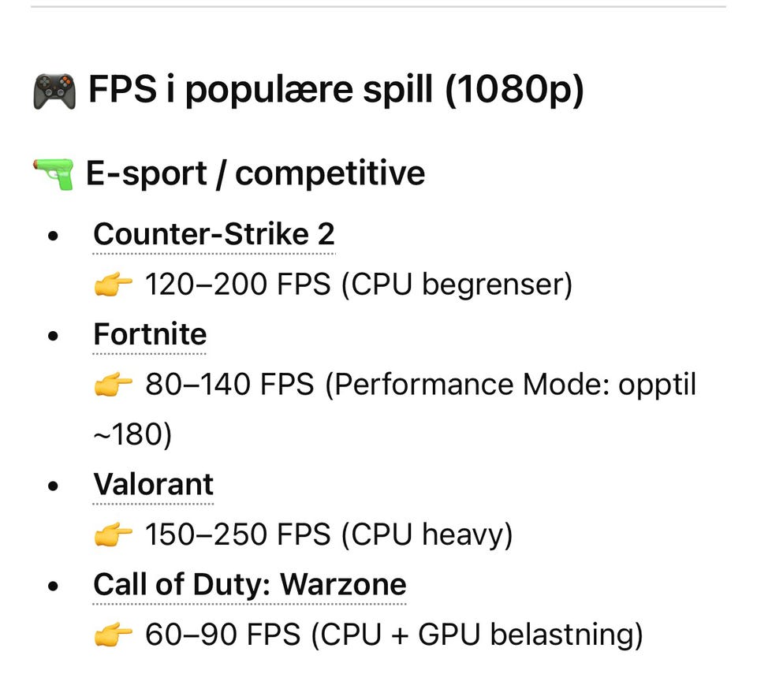Click the "150–250 FPS (CPU heavy)" text
The width and height of the screenshot is (757, 700).
(x=329, y=535)
